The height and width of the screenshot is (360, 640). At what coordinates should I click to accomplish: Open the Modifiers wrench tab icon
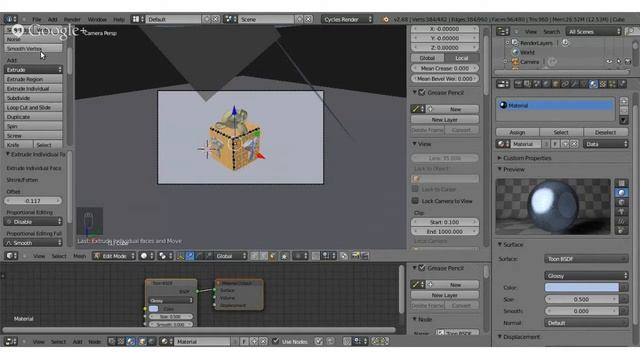click(574, 84)
